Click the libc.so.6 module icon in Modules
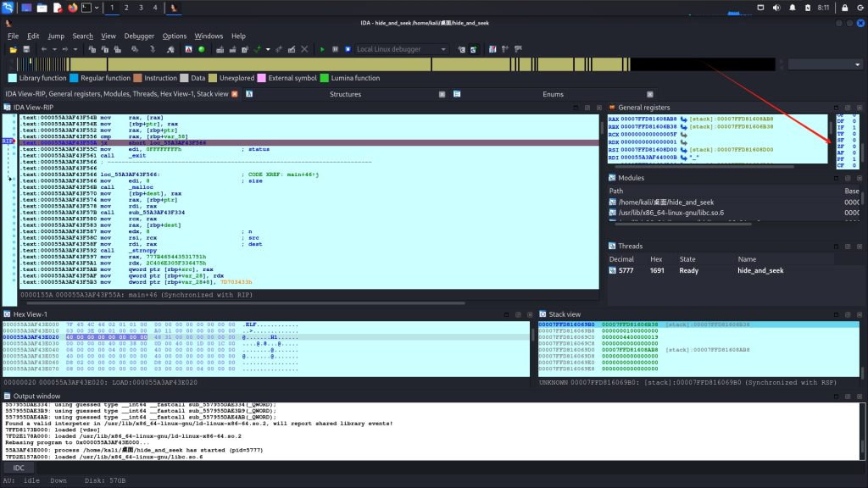 [x=613, y=213]
